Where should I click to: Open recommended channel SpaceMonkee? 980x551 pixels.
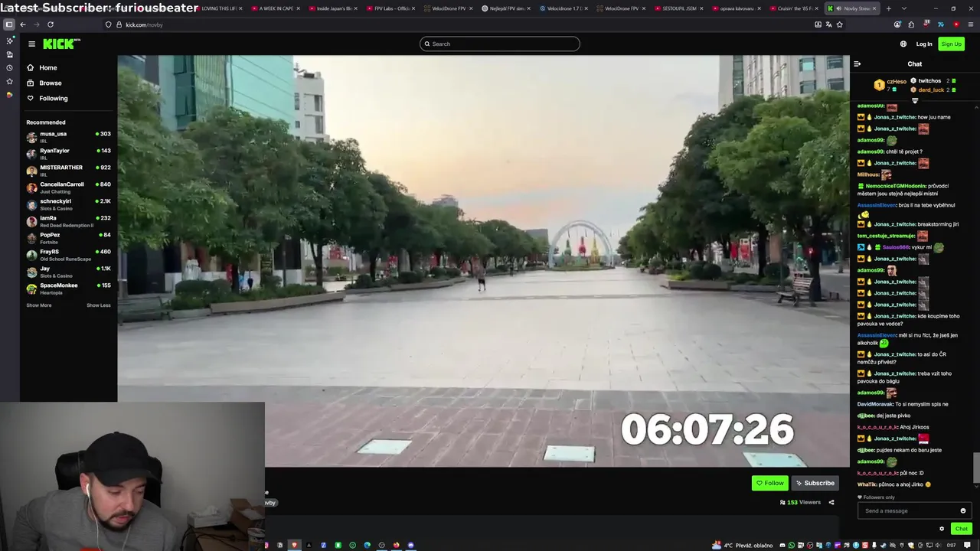click(68, 288)
